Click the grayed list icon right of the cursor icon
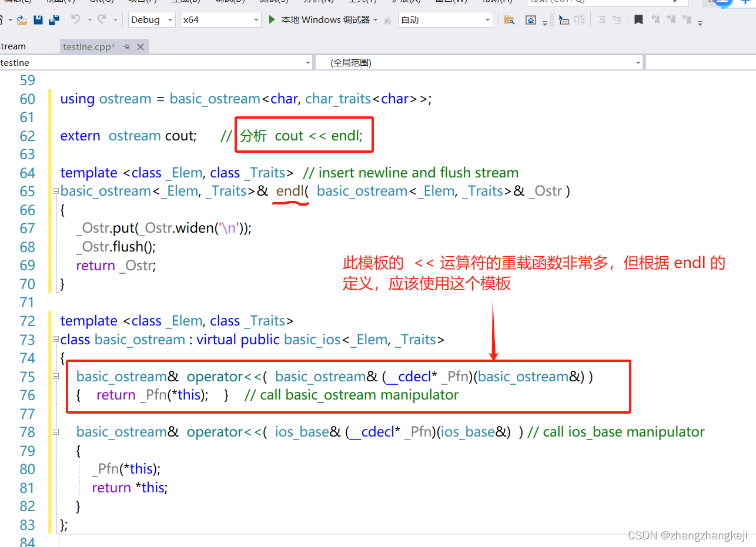 coord(580,20)
